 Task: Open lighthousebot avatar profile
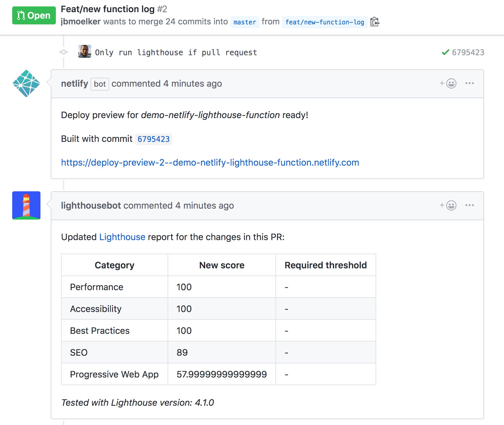coord(26,205)
